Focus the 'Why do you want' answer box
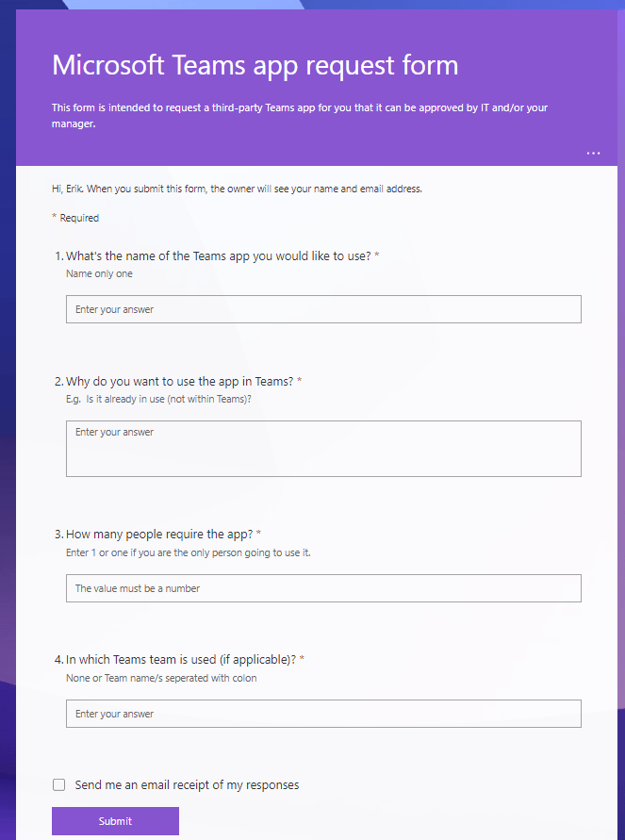Viewport: 625px width, 840px height. point(323,448)
